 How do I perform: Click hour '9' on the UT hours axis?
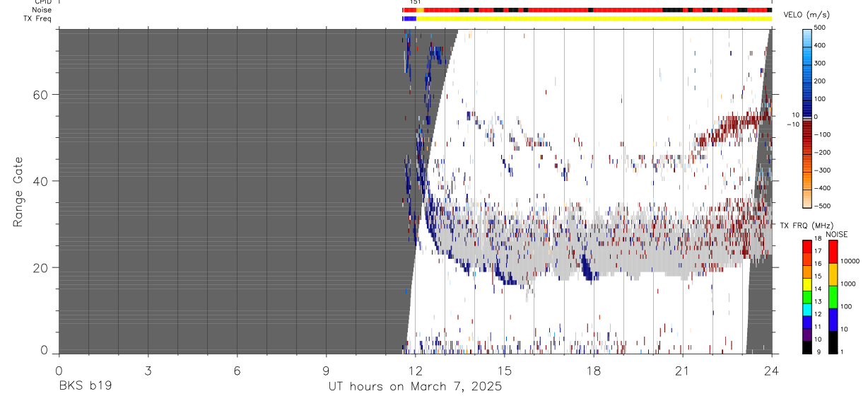(x=326, y=371)
